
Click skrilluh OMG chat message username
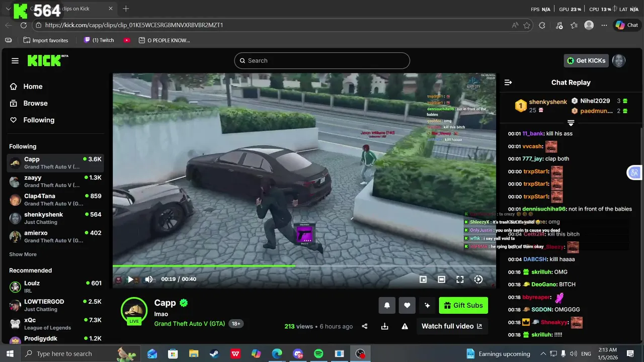pos(542,272)
